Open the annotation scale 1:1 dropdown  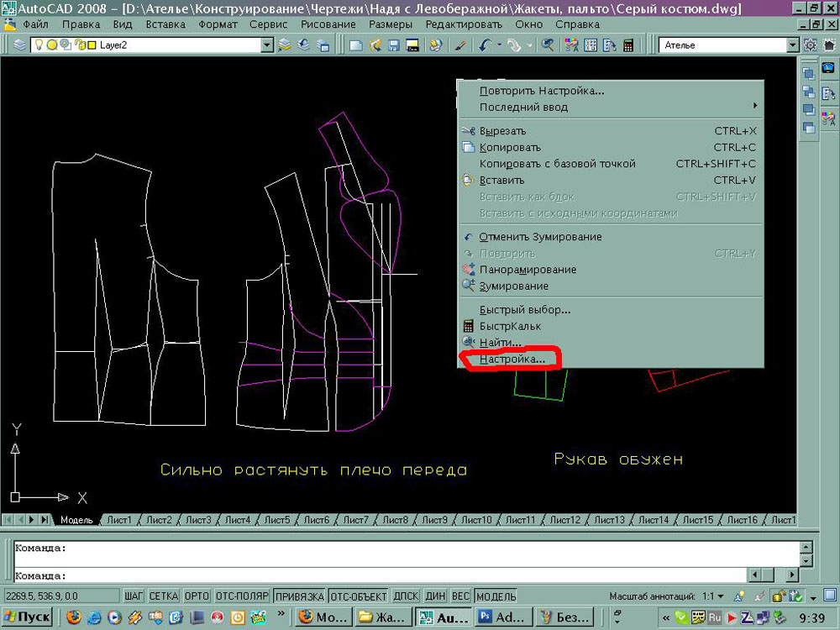(x=712, y=596)
